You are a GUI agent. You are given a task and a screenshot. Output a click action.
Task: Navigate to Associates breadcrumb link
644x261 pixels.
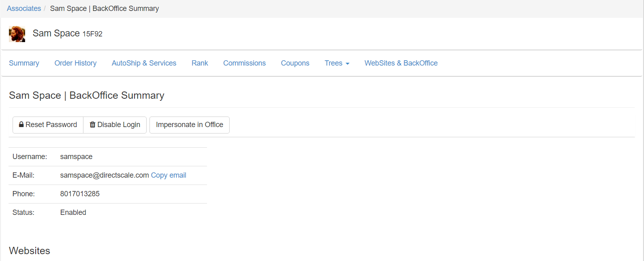[x=24, y=8]
